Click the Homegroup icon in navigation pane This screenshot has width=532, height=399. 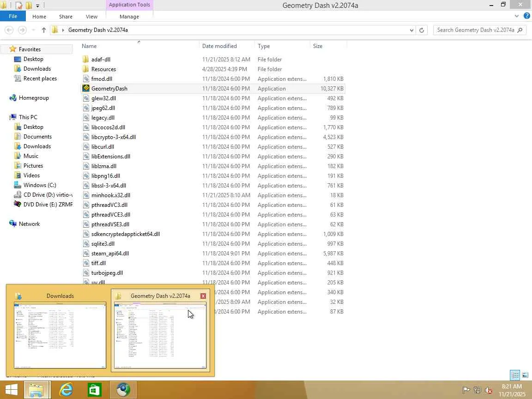coord(13,98)
